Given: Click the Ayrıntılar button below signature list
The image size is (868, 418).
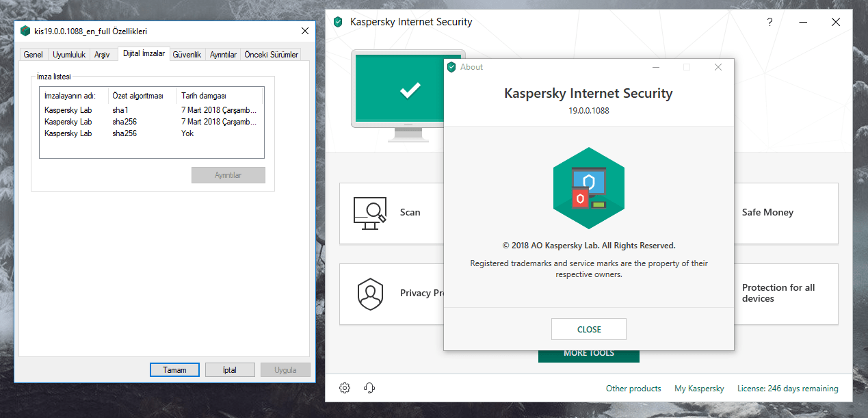Looking at the screenshot, I should coord(228,175).
